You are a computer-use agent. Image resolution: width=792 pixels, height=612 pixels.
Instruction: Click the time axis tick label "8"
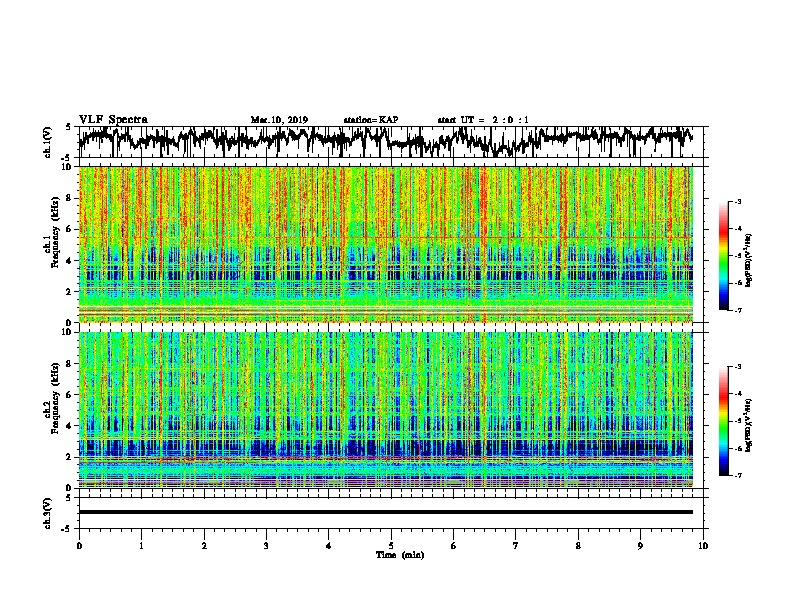coord(578,545)
